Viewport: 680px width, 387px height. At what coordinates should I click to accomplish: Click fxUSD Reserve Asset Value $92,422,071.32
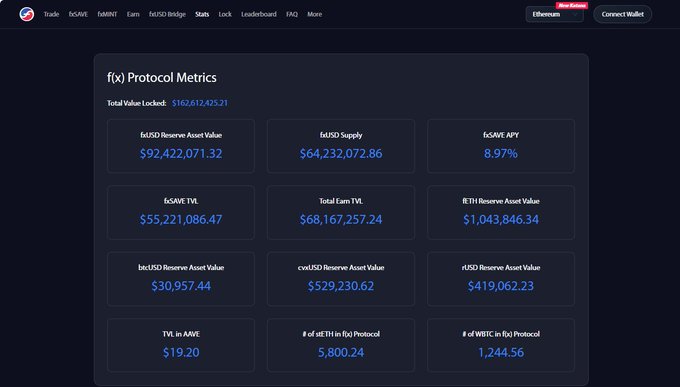181,154
